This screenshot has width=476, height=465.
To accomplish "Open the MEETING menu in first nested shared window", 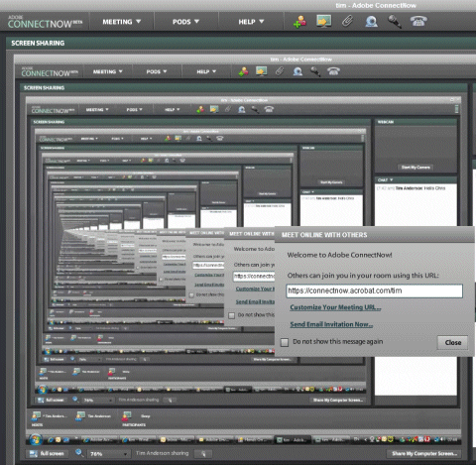I will click(x=107, y=71).
